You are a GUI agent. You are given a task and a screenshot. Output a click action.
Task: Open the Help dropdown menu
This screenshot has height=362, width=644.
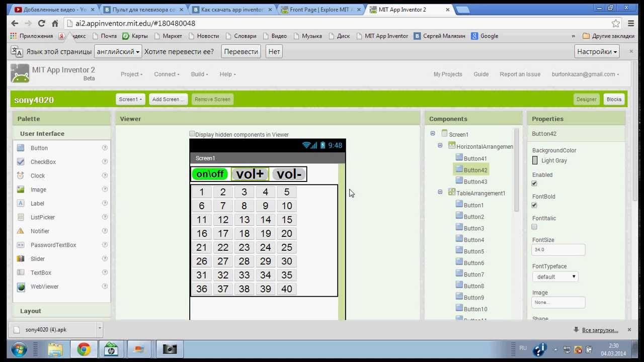point(227,74)
